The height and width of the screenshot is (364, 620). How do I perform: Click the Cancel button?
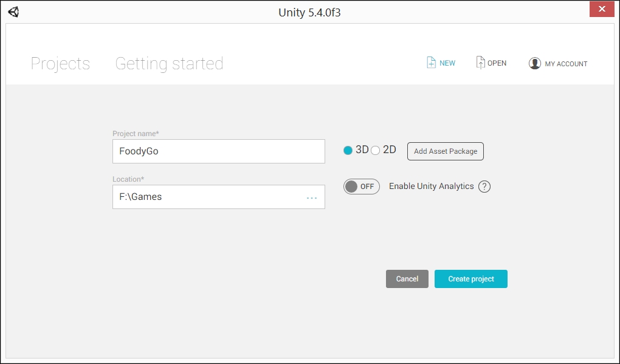(407, 279)
